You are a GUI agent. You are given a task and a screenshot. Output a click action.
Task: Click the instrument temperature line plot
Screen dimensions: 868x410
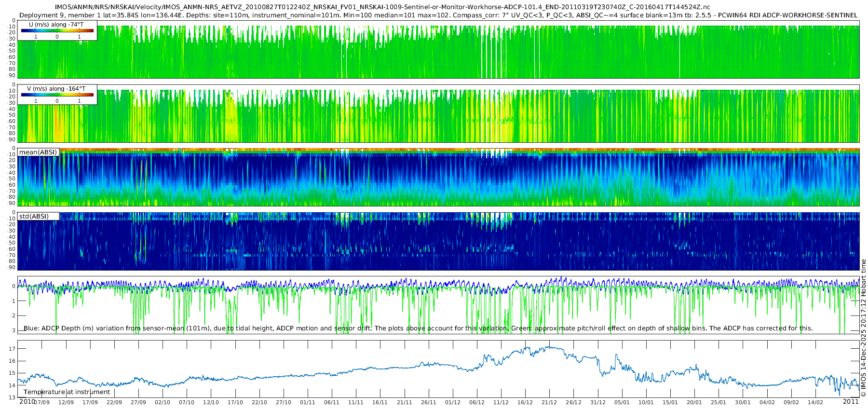coord(438,369)
